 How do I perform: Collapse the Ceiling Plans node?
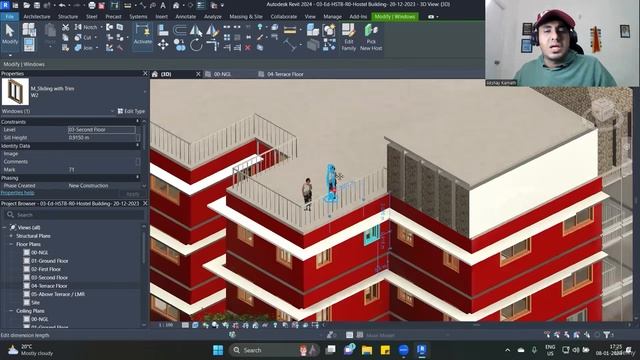point(11,311)
